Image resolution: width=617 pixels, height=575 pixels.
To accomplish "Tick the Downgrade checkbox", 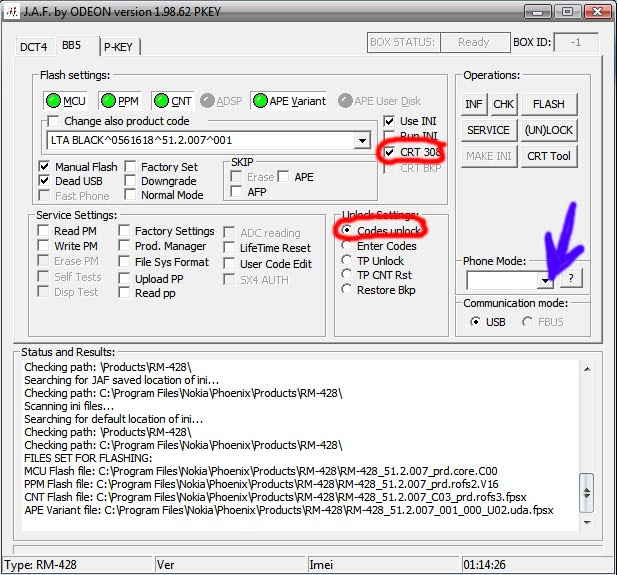I will click(130, 181).
